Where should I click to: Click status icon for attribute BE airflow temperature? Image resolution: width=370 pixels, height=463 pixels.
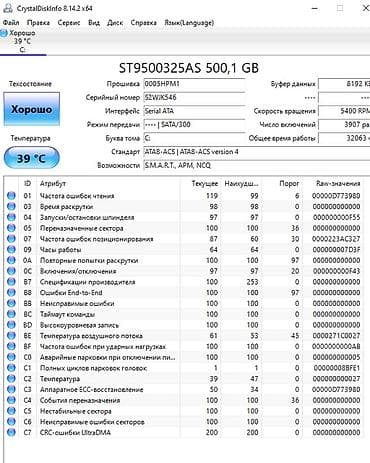11,336
